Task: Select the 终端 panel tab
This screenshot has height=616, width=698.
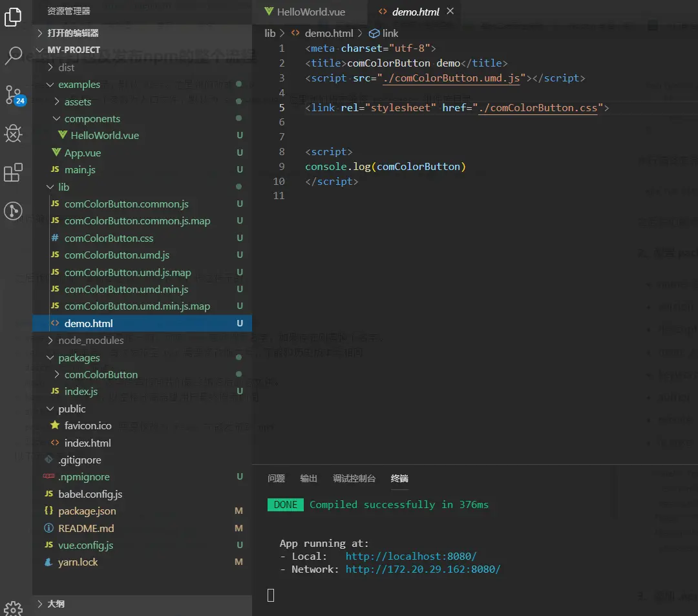Action: click(399, 478)
